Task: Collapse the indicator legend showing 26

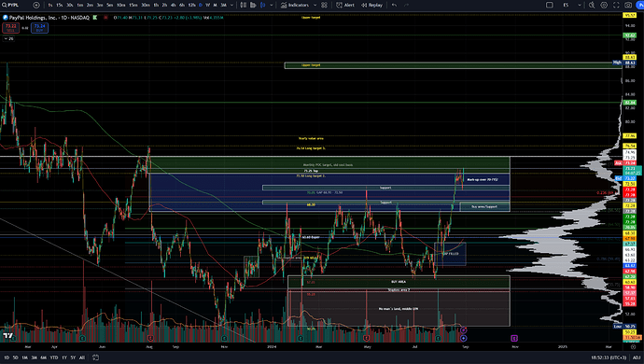Action: click(8, 38)
